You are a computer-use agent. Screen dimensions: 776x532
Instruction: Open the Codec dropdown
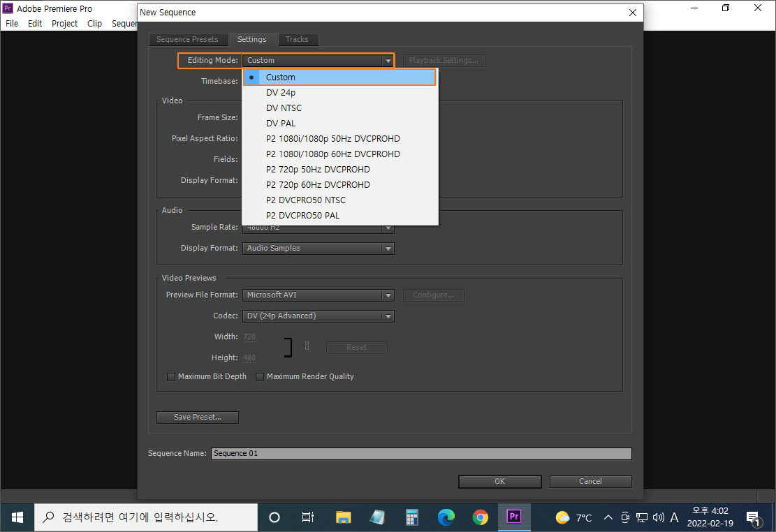319,316
